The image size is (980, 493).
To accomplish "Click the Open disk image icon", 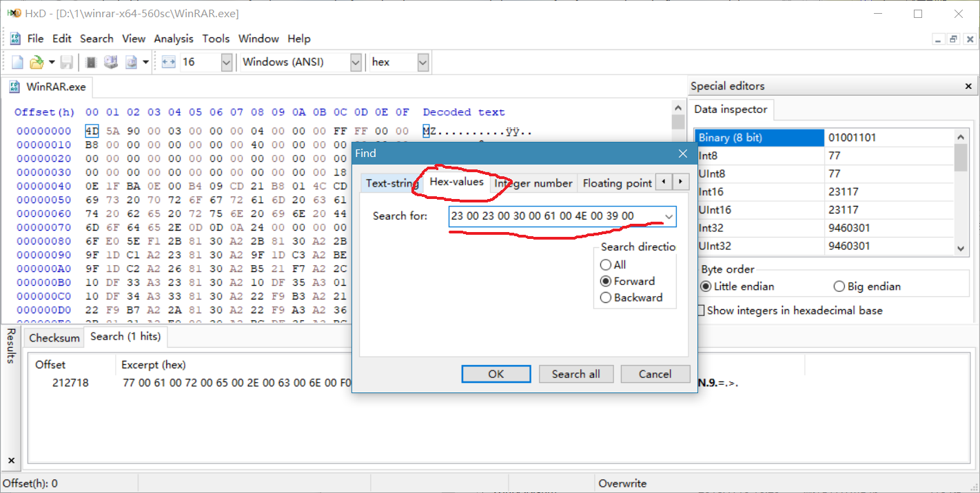I will point(131,62).
